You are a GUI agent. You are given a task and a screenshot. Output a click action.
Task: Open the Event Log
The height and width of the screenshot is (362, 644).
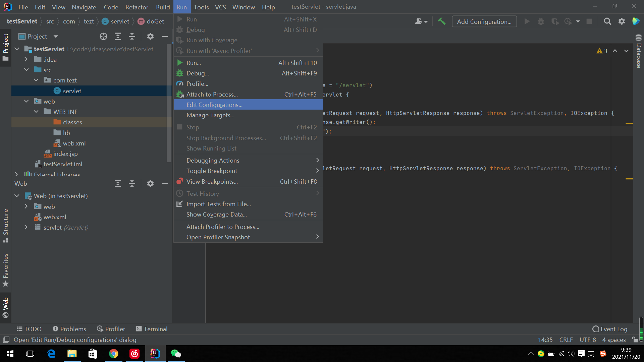click(x=610, y=329)
